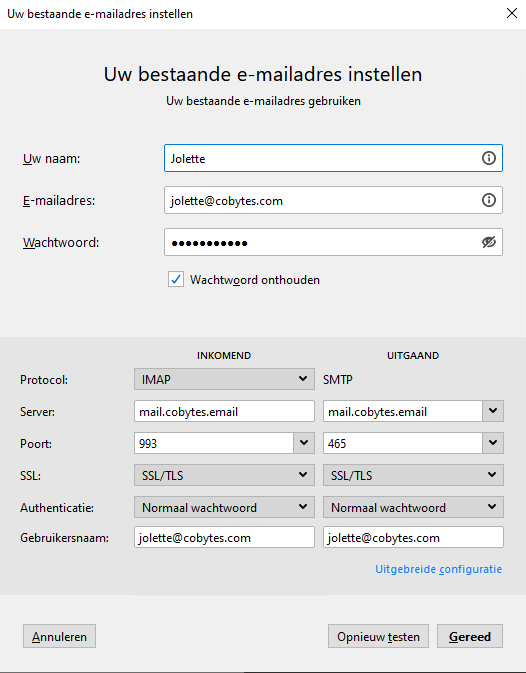Click the Opnieuw testen button
The height and width of the screenshot is (673, 526).
(378, 636)
